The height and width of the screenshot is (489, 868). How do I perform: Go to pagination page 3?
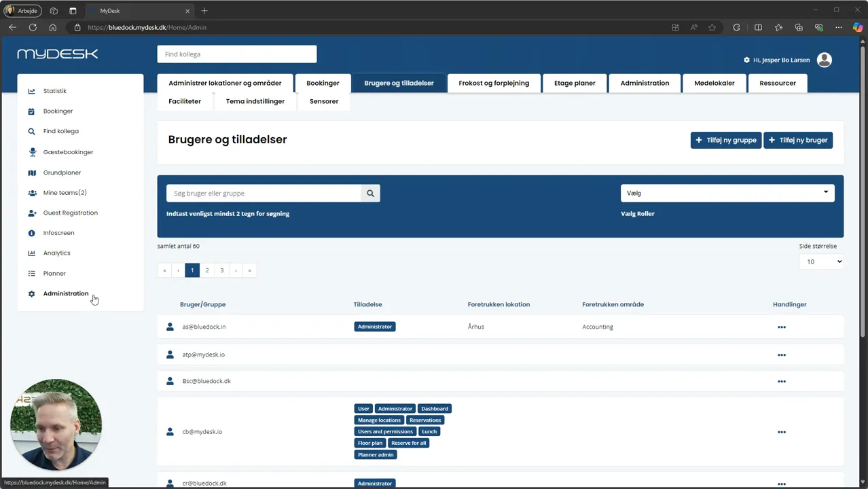[x=221, y=270]
